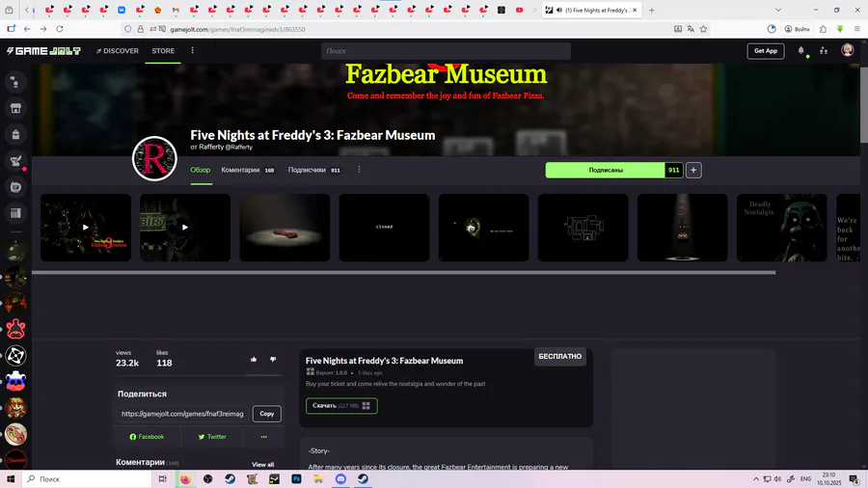Screen dimensions: 868x488
Task: Open the Game Jolt logo home link
Action: coord(43,51)
